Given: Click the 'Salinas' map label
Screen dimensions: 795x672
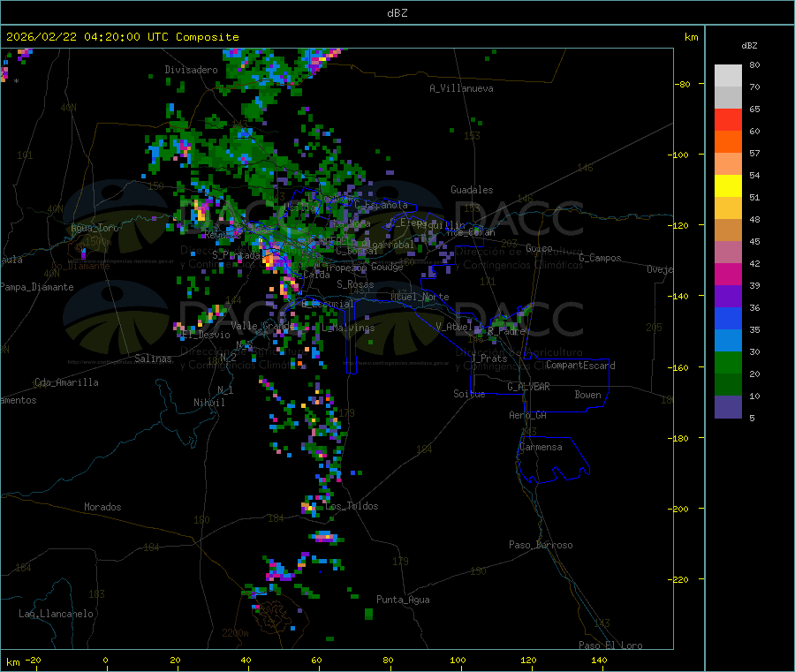Looking at the screenshot, I should (153, 359).
